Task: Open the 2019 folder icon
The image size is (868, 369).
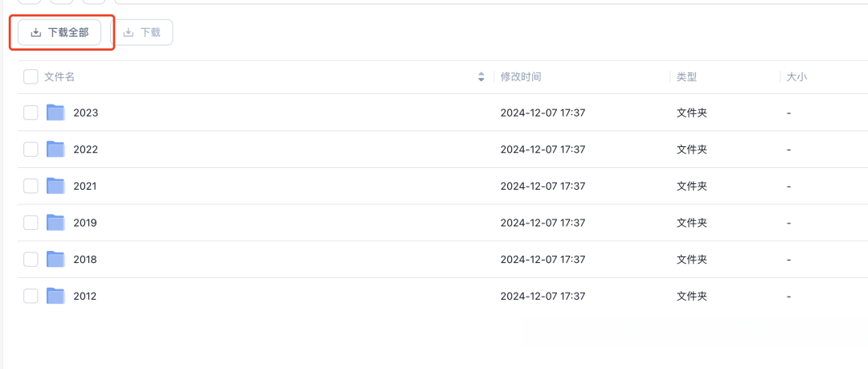Action: 55,223
